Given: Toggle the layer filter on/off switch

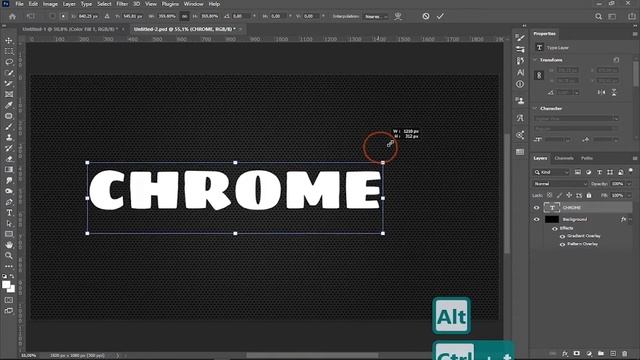Looking at the screenshot, I should [630, 171].
